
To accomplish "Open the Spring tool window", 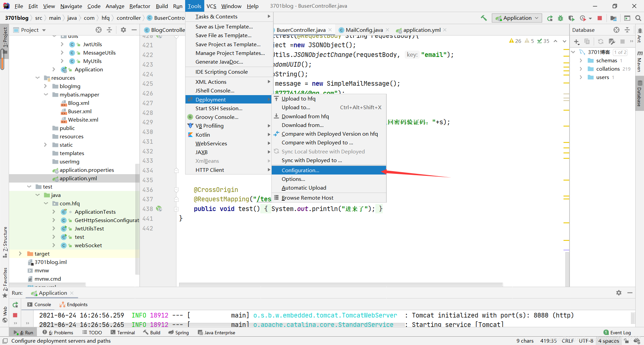I will tap(179, 333).
